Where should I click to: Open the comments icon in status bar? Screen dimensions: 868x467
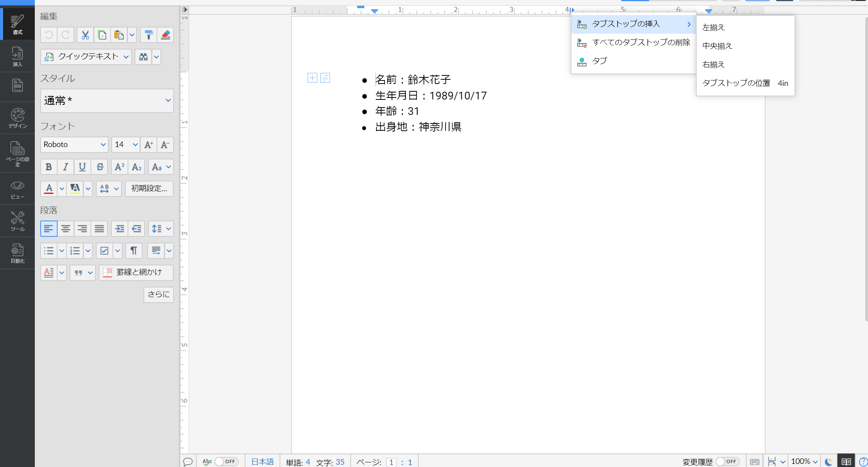click(188, 462)
